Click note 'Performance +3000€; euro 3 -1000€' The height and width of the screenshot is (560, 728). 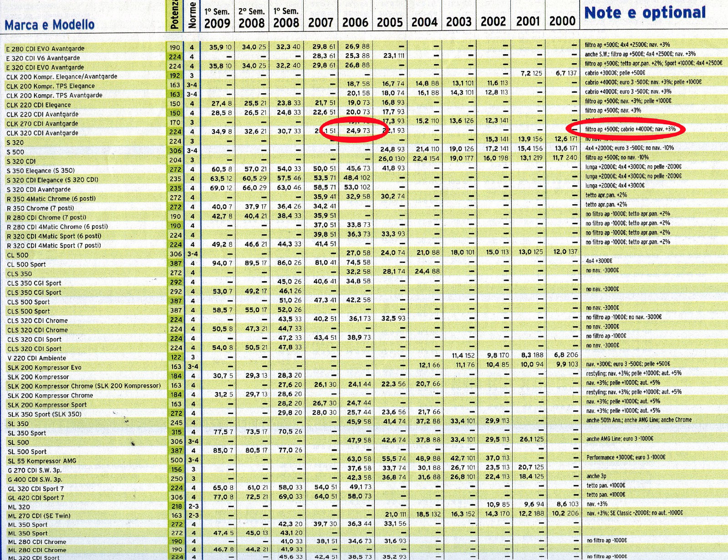coord(626,457)
